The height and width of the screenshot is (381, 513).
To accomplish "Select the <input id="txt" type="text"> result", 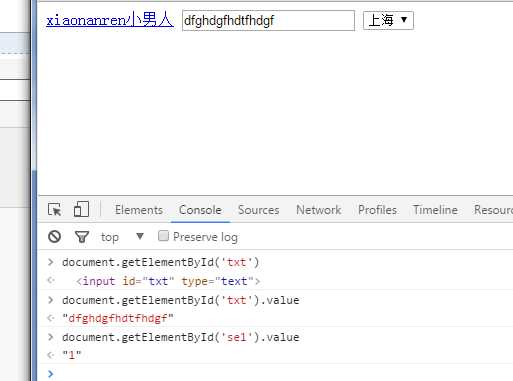I will [168, 281].
